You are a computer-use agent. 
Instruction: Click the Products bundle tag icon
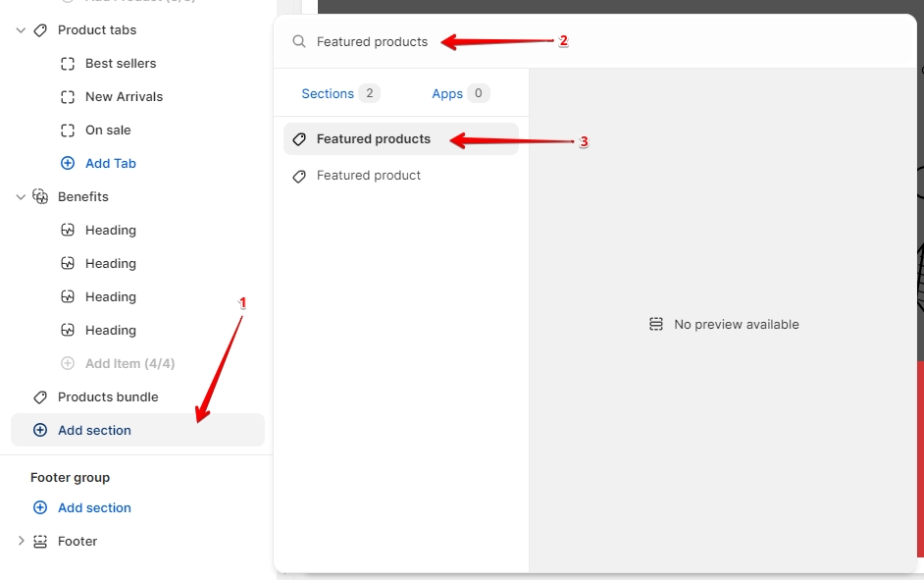[x=40, y=397]
